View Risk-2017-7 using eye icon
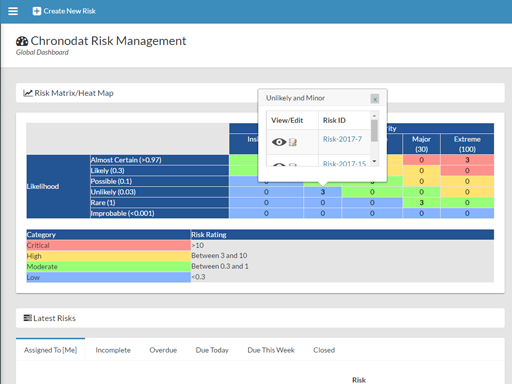The height and width of the screenshot is (384, 512). (x=279, y=142)
